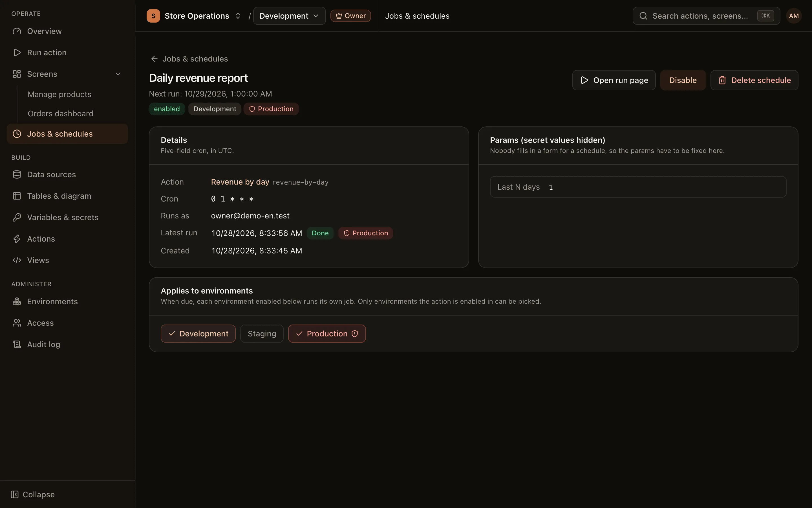812x508 pixels.
Task: Open the AM user avatar menu
Action: tap(794, 16)
